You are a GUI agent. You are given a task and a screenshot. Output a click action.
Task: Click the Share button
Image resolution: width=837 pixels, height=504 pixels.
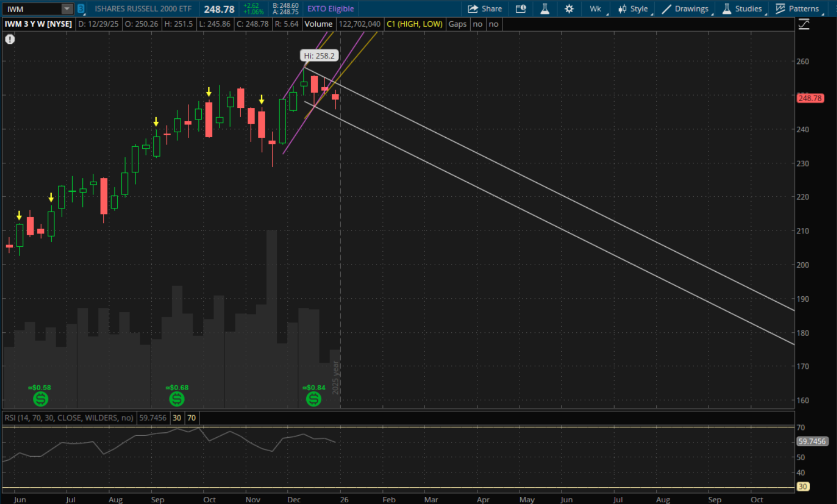pyautogui.click(x=485, y=9)
